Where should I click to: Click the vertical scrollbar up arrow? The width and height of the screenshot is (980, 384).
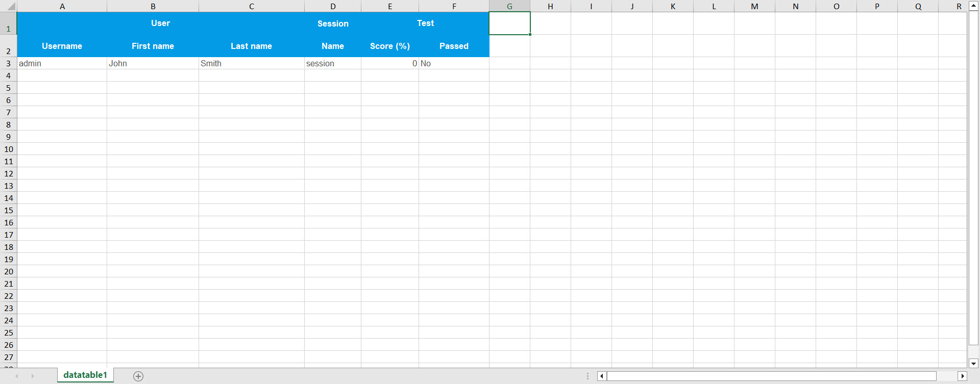point(973,6)
